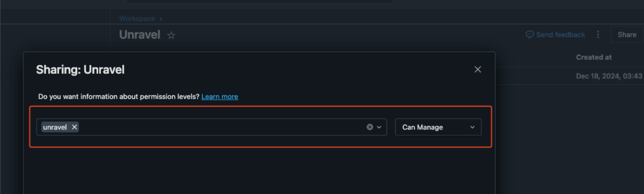
Task: Click the Dec 18, 2024 date cell
Action: (608, 76)
